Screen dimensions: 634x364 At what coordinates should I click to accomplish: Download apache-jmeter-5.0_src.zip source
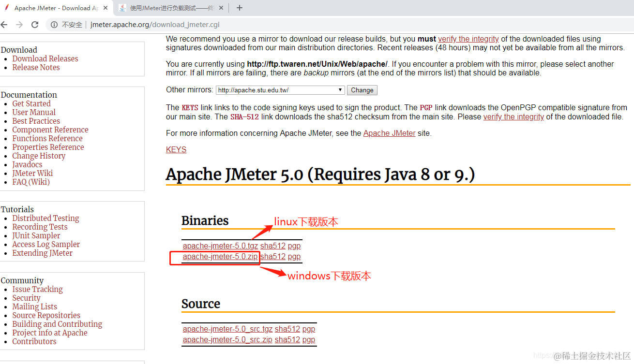point(227,339)
